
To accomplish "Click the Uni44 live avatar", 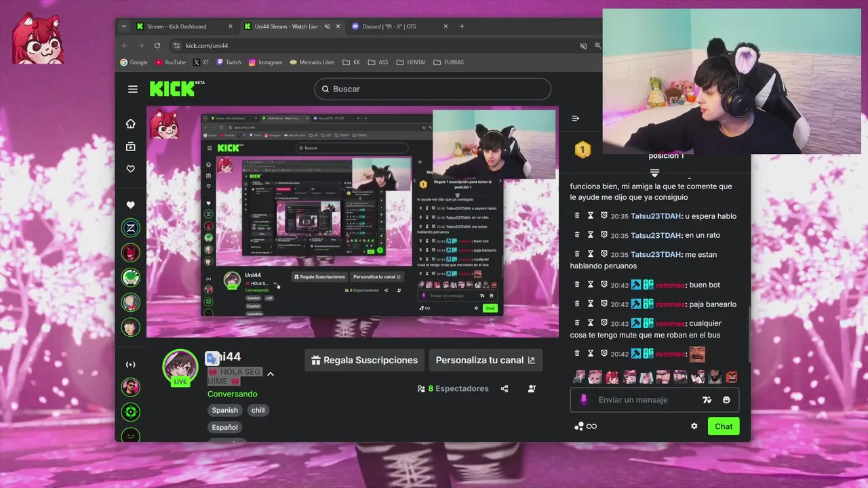I will [180, 367].
